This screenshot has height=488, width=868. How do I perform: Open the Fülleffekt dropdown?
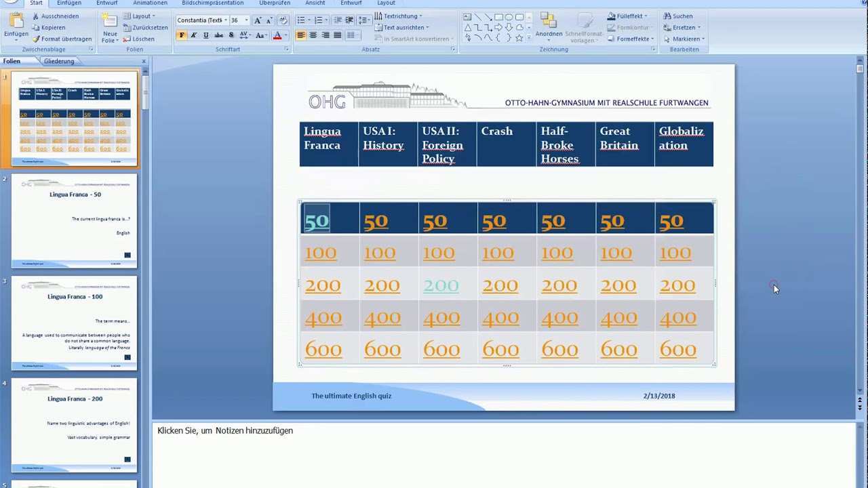[x=631, y=16]
